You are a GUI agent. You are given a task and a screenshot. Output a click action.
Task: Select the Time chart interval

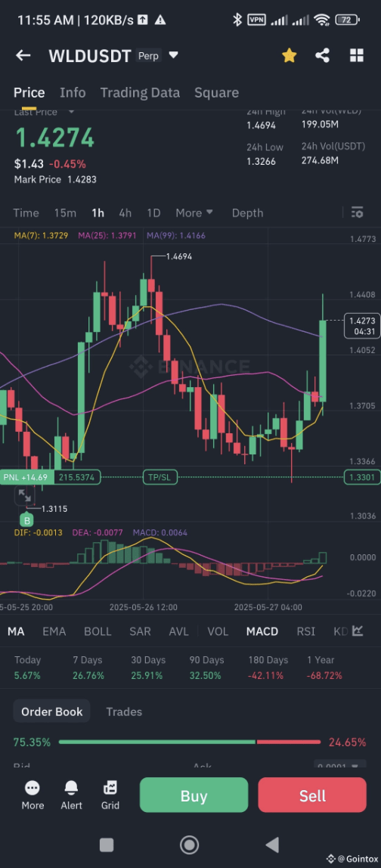coord(26,213)
